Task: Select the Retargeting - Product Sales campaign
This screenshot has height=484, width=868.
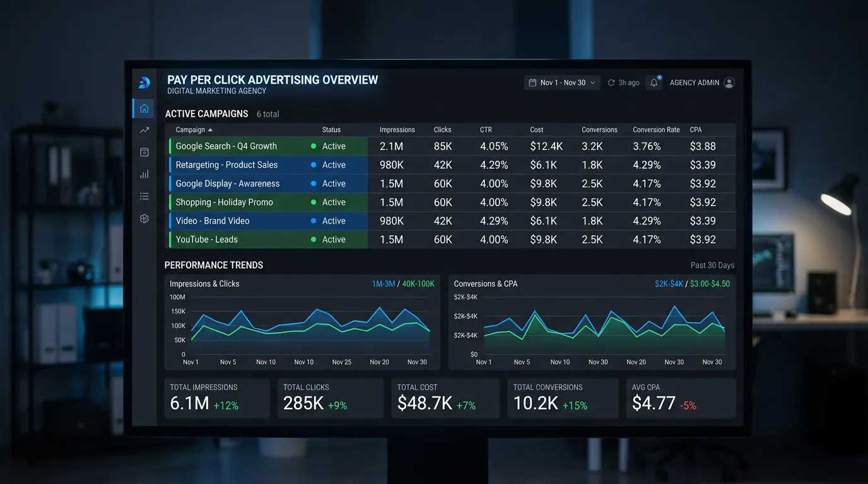Action: pyautogui.click(x=226, y=165)
